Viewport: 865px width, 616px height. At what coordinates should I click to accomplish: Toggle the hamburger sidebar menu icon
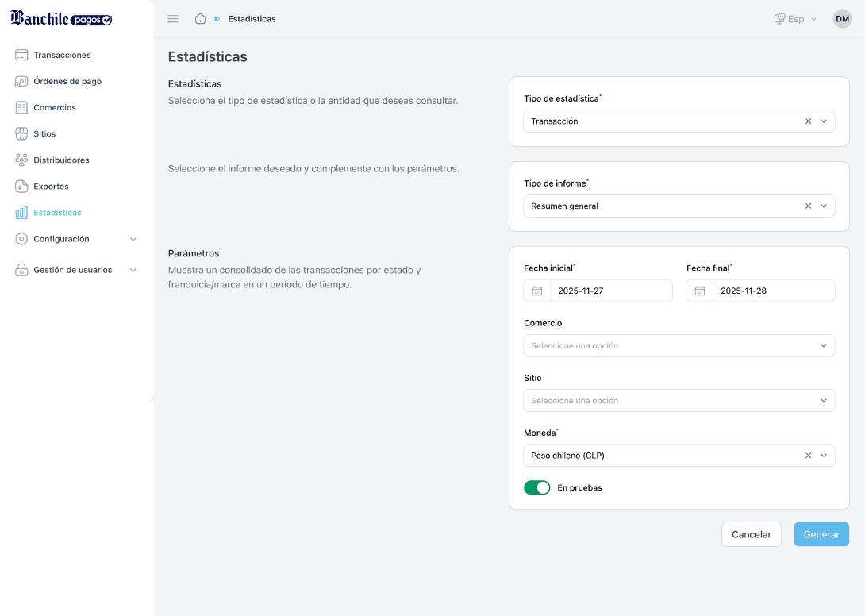173,19
